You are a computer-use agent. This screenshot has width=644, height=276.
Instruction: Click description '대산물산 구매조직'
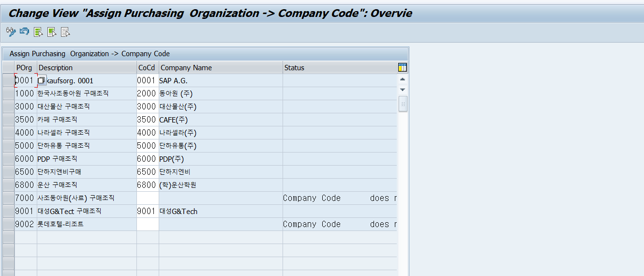63,107
